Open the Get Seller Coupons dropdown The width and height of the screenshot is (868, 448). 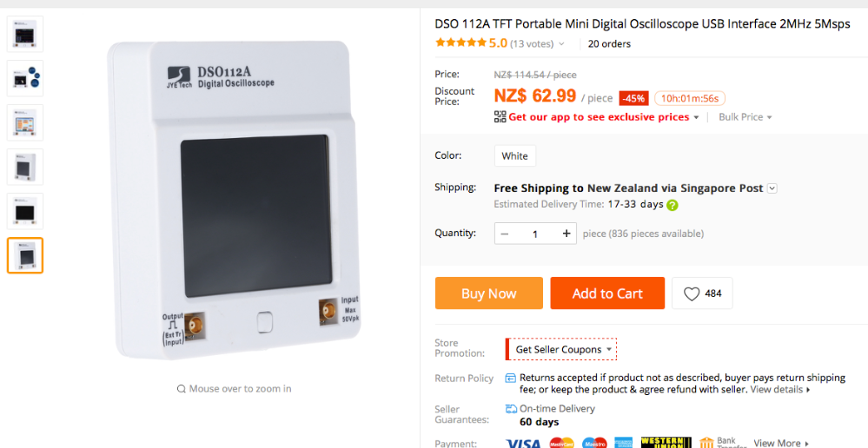(x=560, y=349)
